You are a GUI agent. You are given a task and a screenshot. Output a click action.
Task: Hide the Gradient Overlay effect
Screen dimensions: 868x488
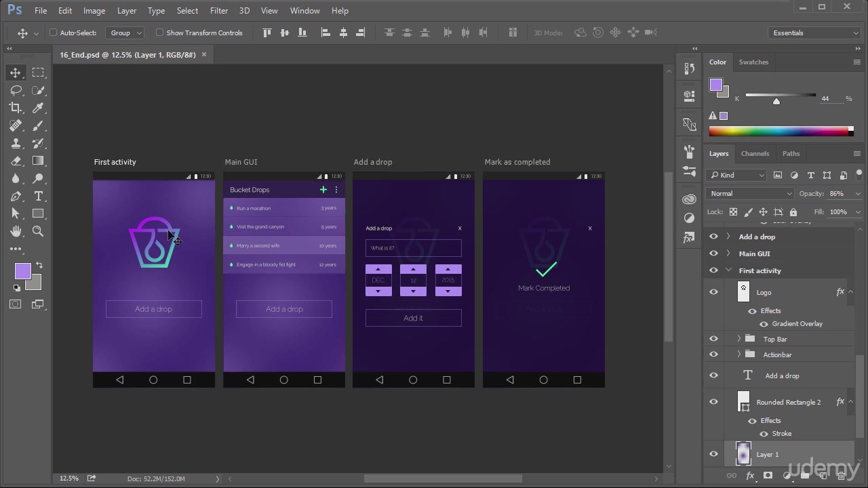(764, 324)
